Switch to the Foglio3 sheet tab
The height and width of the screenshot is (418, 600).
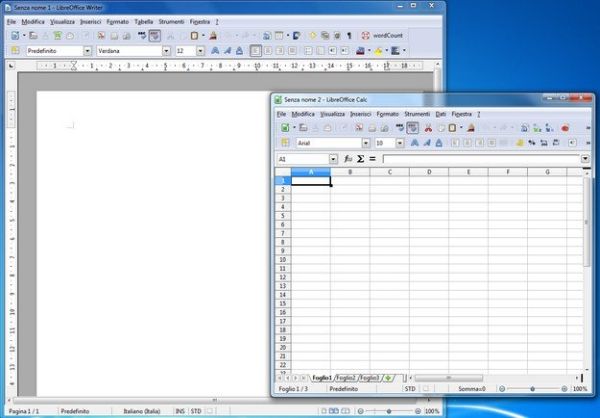coord(370,378)
